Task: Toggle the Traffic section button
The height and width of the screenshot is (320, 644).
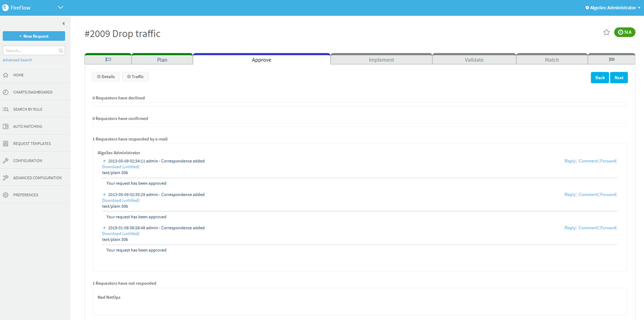Action: tap(135, 77)
